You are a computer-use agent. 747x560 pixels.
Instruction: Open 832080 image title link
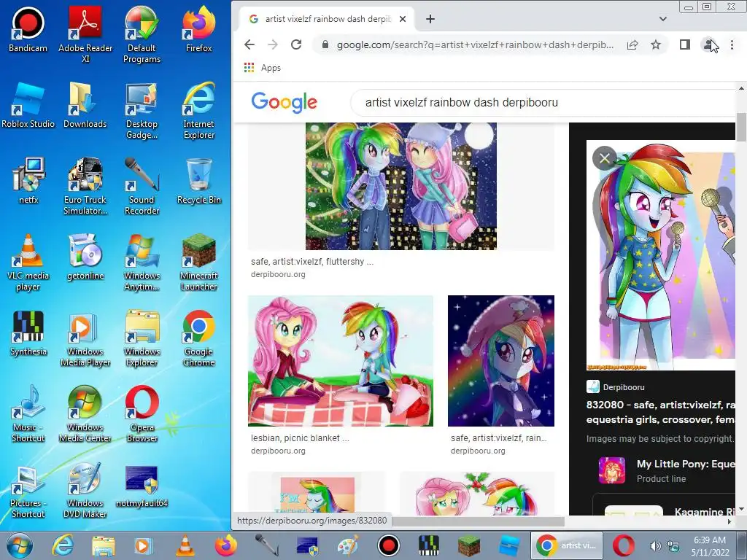(x=661, y=412)
